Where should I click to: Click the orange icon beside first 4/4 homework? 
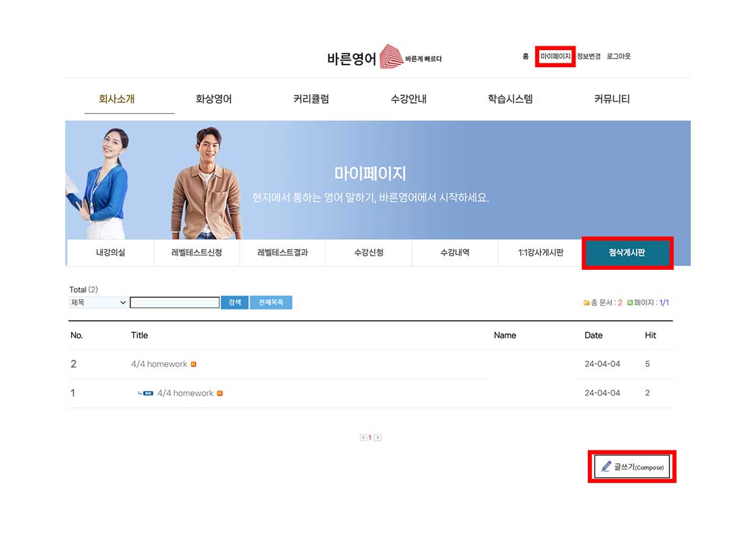(x=194, y=364)
